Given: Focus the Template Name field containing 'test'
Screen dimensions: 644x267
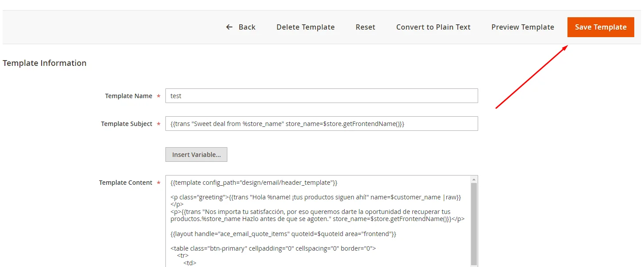Looking at the screenshot, I should click(321, 96).
